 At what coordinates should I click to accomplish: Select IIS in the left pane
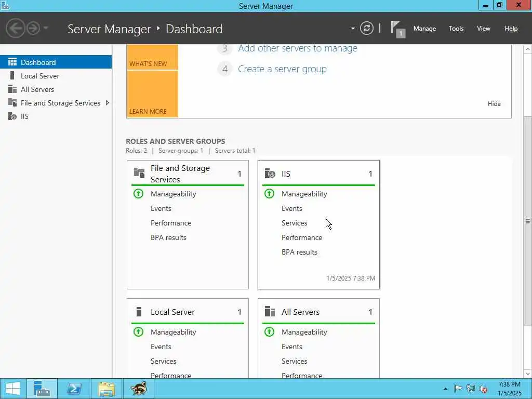point(56,116)
